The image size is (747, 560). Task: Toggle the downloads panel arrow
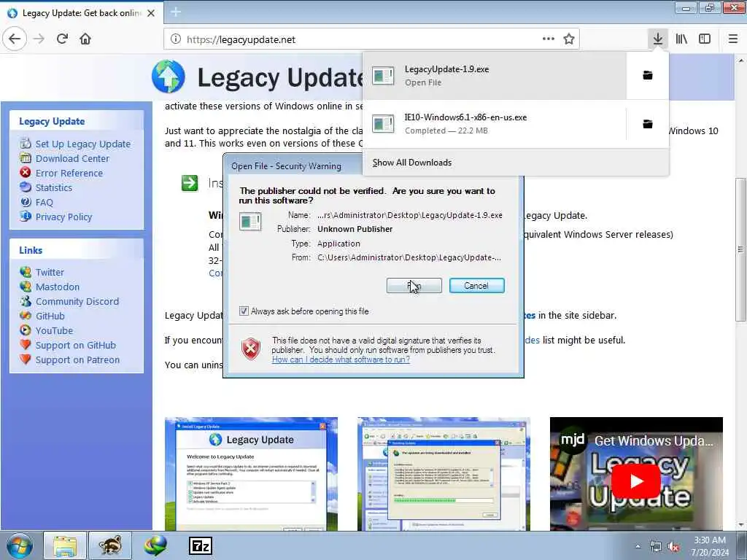click(x=658, y=39)
